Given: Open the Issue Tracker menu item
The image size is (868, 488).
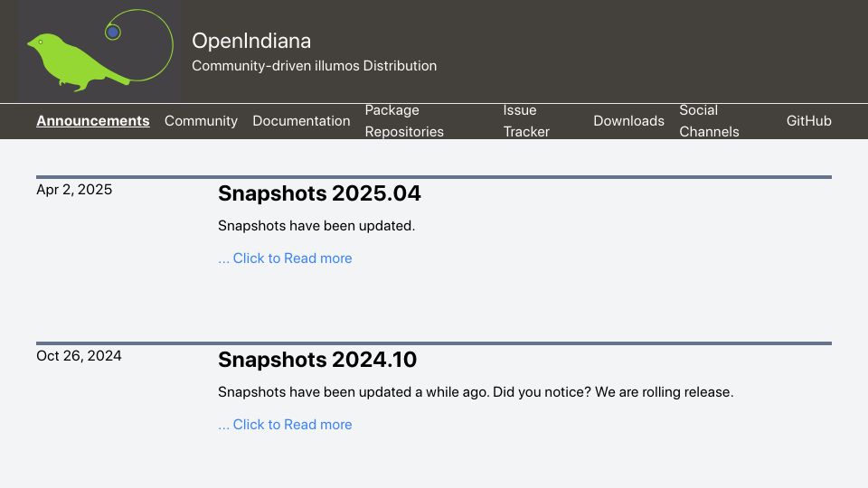Looking at the screenshot, I should tap(526, 120).
